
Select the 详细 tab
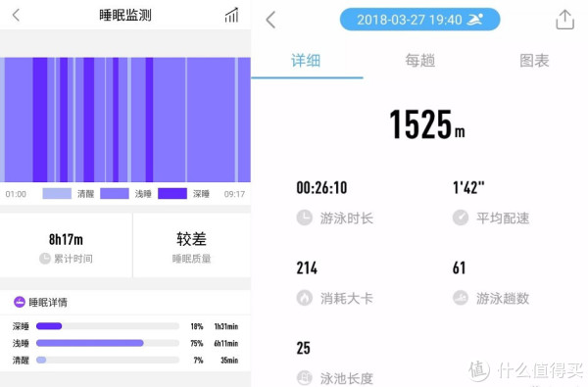pyautogui.click(x=306, y=61)
